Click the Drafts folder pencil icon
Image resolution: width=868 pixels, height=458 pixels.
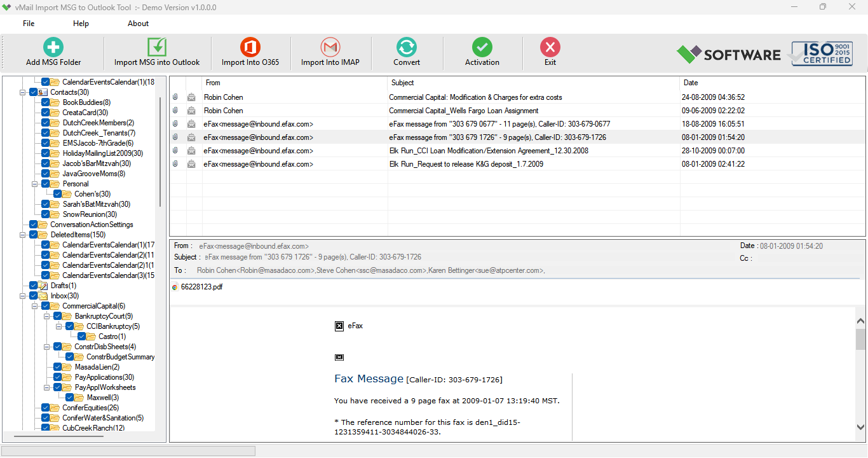[x=43, y=286]
